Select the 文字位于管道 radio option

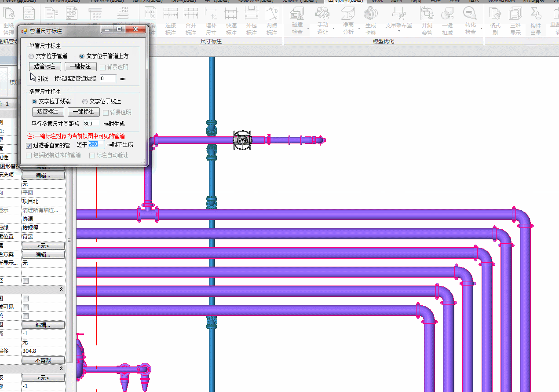tap(31, 56)
